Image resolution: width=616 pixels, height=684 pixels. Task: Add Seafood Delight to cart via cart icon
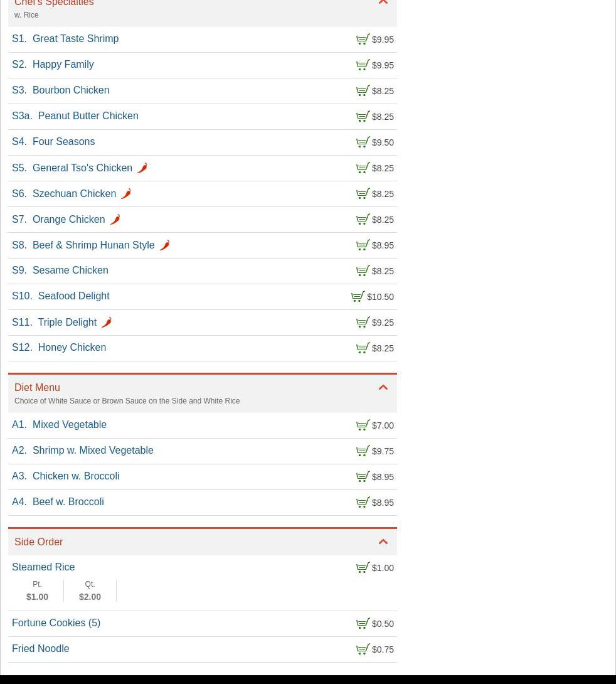point(358,297)
